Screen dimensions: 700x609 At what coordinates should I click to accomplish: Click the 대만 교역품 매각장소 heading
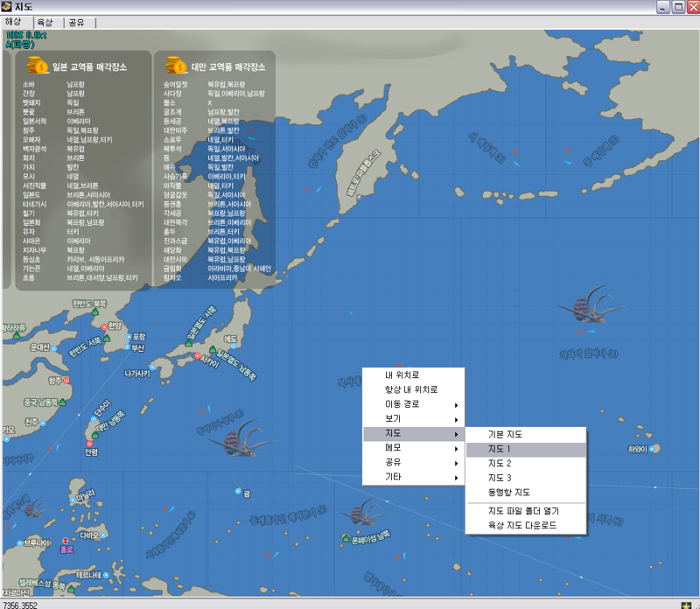pyautogui.click(x=228, y=67)
